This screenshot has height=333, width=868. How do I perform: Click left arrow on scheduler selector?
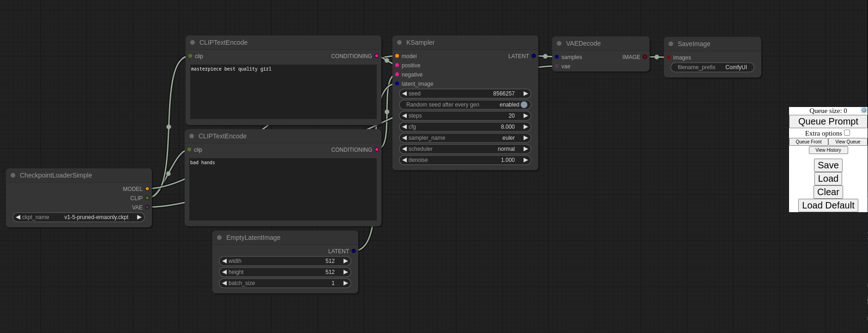tap(404, 149)
